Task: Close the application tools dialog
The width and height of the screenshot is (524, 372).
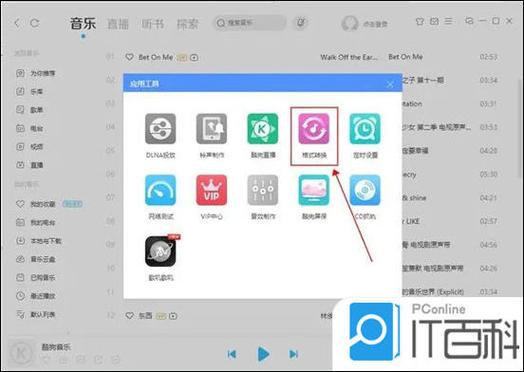Action: coord(390,84)
